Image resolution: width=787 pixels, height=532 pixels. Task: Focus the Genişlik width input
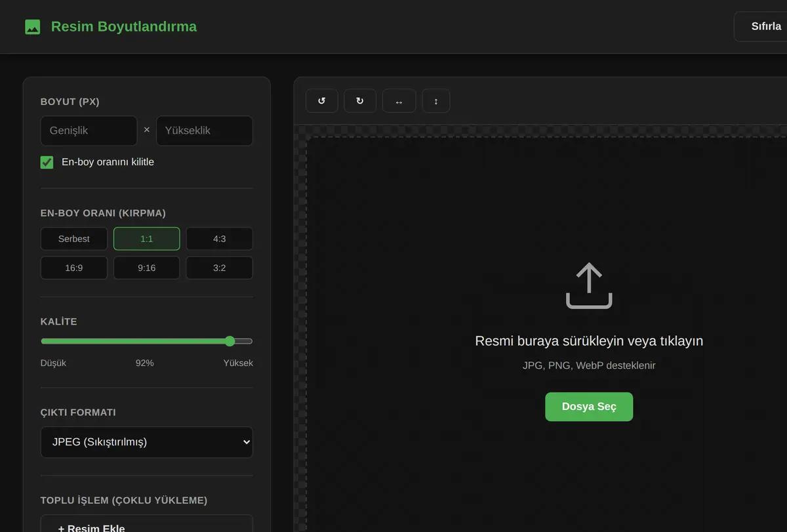pos(89,131)
